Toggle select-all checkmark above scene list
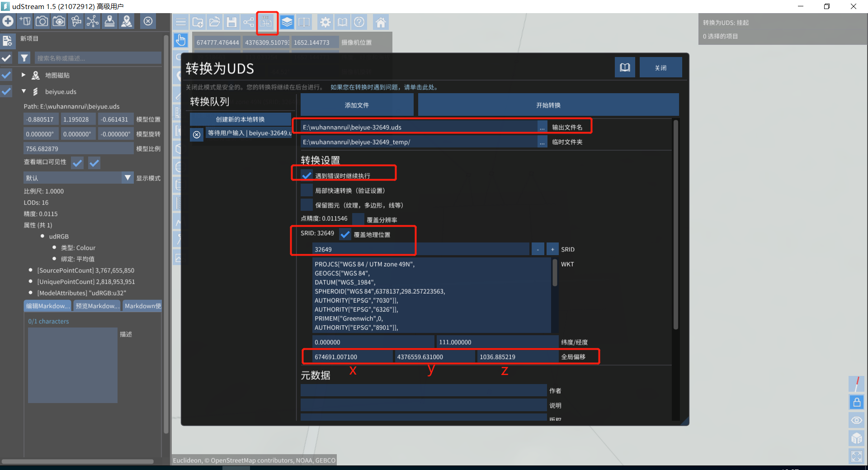Image resolution: width=868 pixels, height=470 pixels. pyautogui.click(x=6, y=58)
